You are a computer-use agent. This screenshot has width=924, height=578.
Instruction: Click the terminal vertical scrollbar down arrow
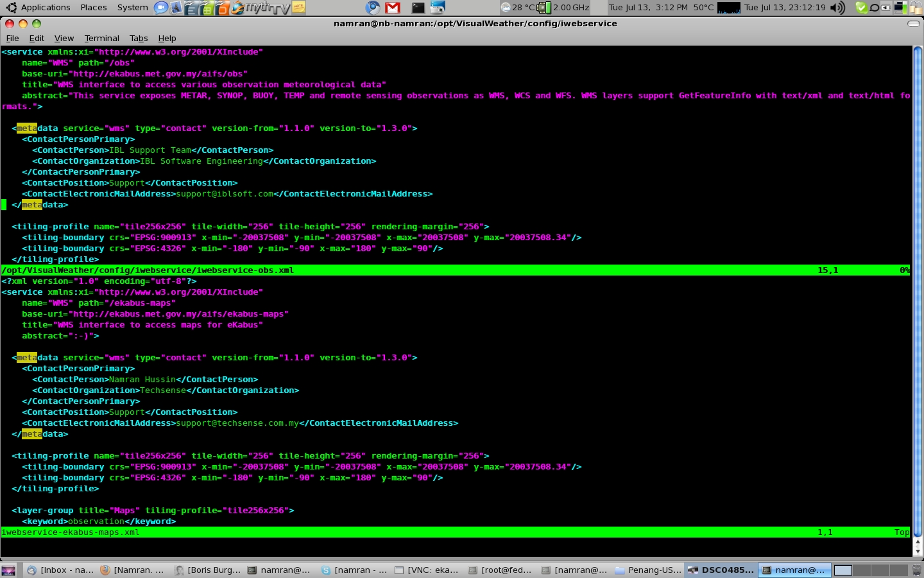(918, 551)
